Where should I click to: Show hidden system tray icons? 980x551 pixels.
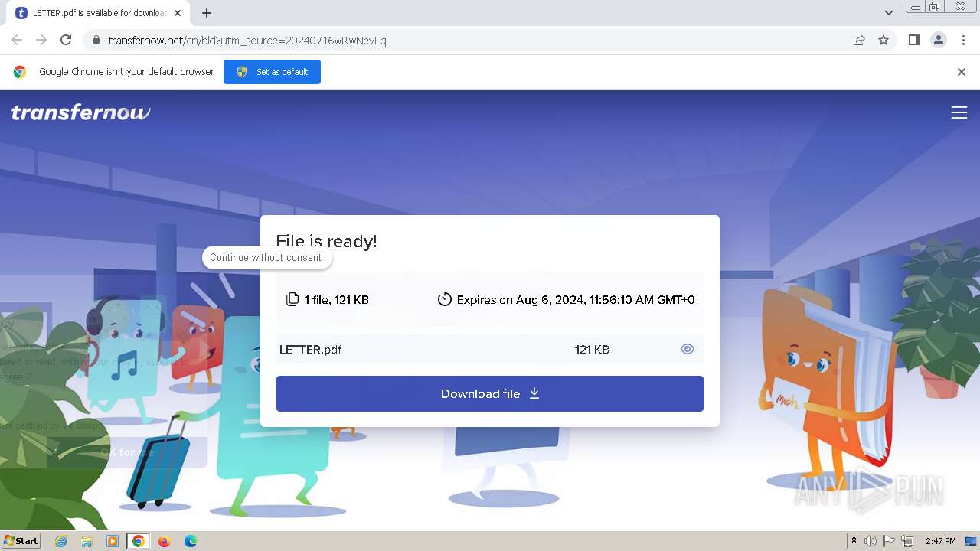[x=854, y=541]
